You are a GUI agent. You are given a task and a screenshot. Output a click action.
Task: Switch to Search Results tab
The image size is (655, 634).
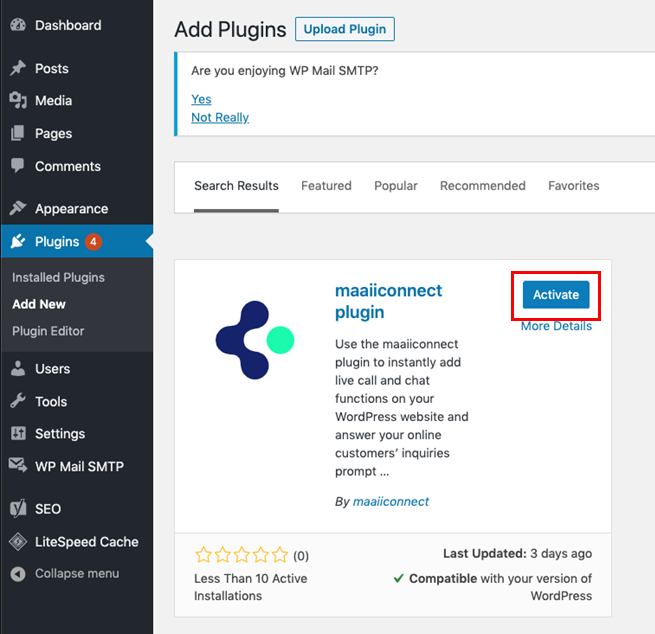[236, 185]
